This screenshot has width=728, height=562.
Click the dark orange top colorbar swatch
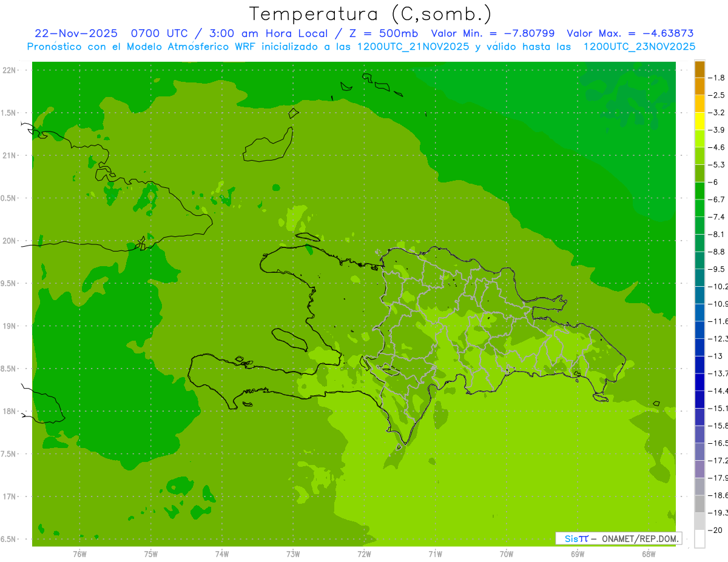pos(699,69)
